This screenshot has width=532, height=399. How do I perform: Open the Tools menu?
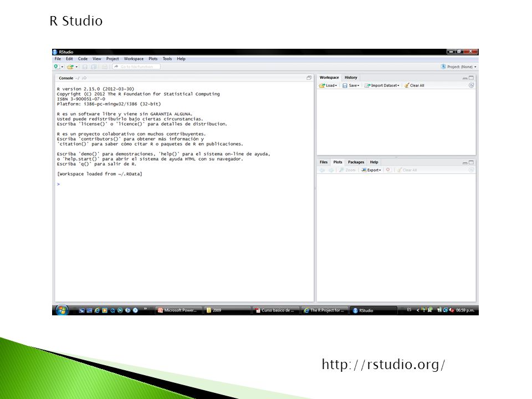pos(167,59)
